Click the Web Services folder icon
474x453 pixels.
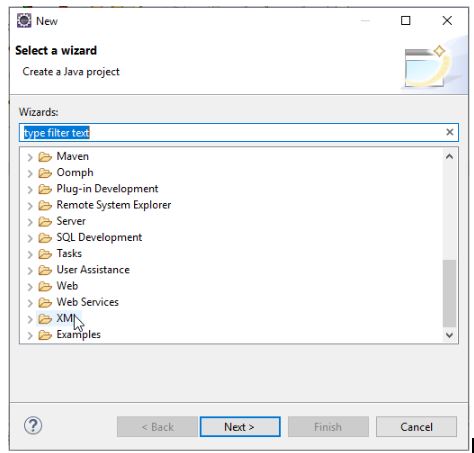[45, 303]
